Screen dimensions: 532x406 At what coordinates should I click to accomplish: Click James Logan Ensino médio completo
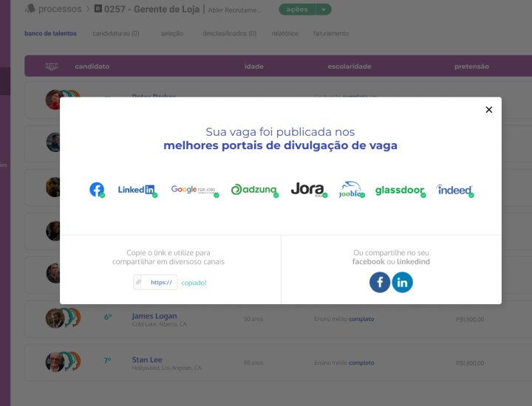pos(344,319)
